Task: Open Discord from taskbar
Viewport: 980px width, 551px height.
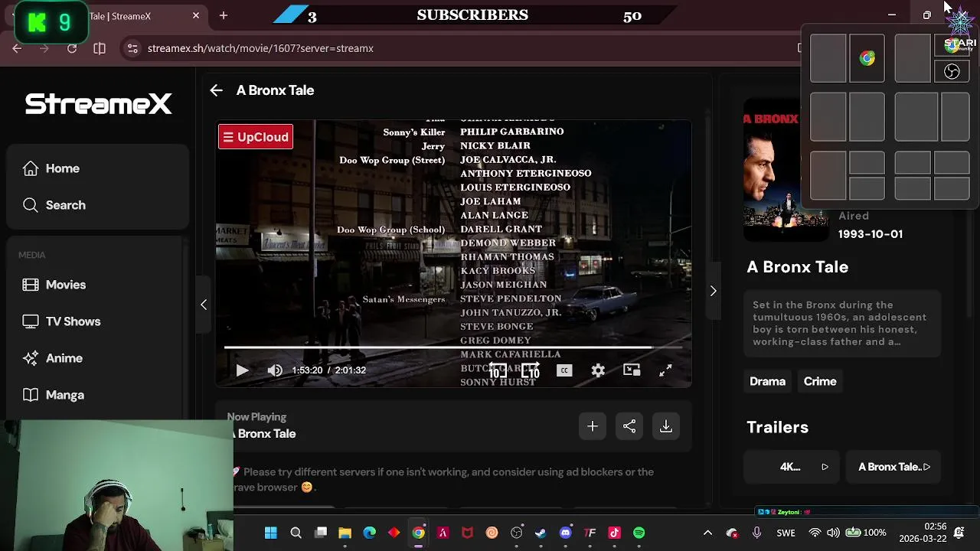Action: coord(566,533)
